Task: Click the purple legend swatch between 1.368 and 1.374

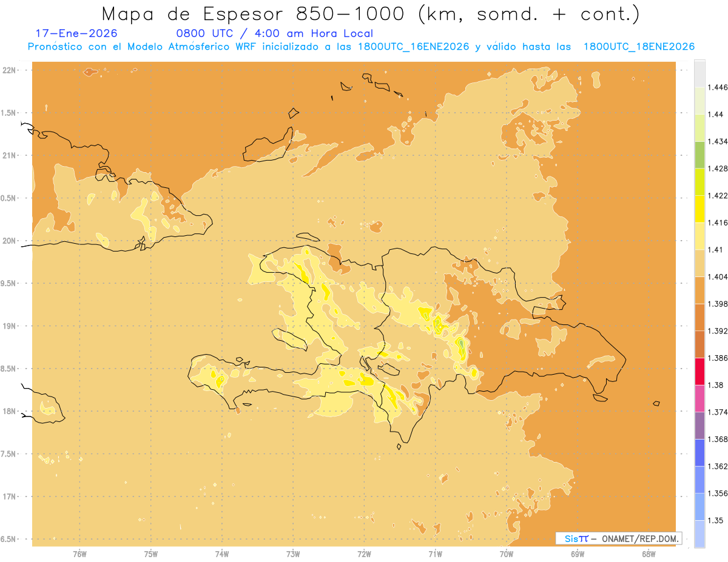Action: 699,426
